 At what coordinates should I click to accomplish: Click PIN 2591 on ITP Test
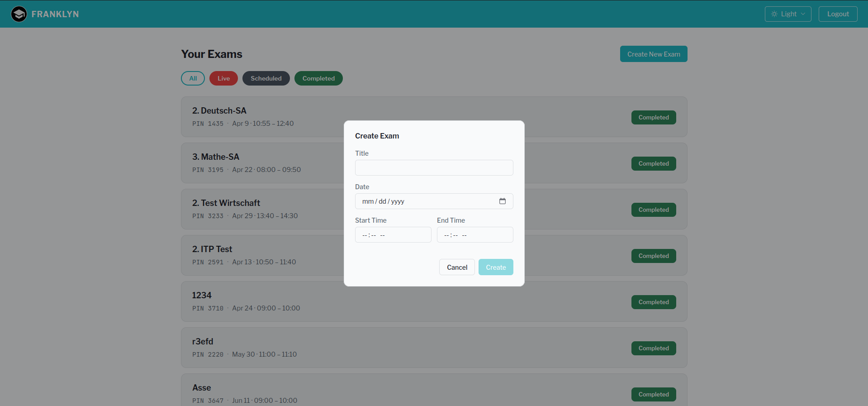(x=208, y=262)
